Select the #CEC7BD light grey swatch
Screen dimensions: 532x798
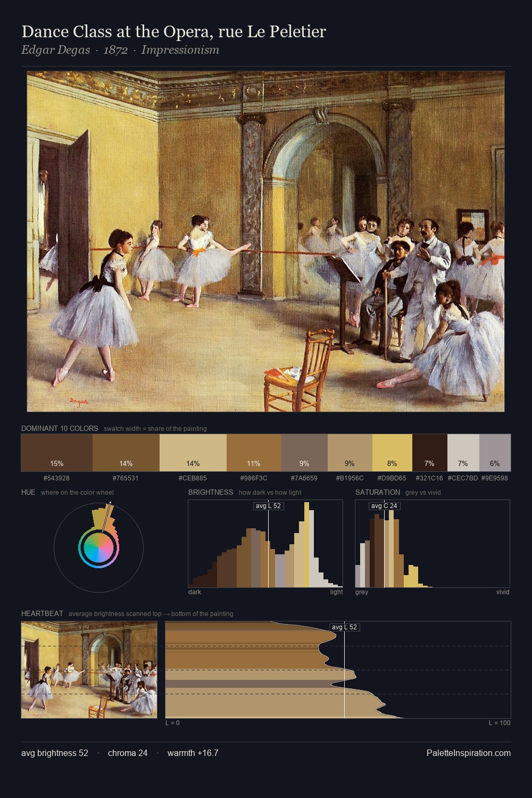[x=463, y=453]
